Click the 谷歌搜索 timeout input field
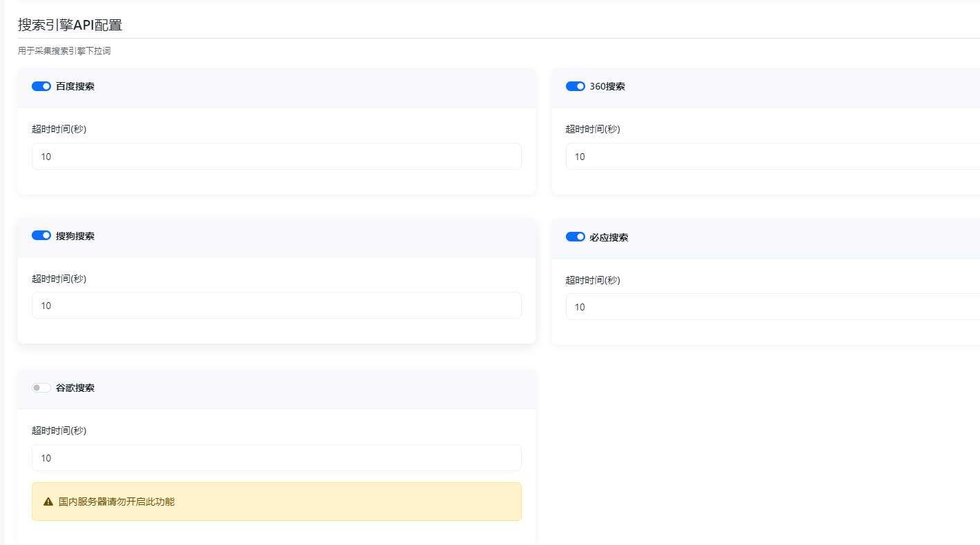 (277, 458)
